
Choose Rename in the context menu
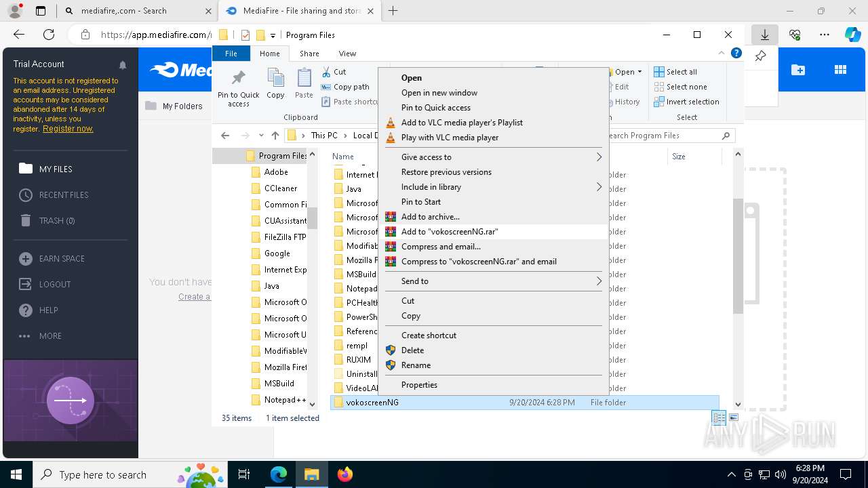point(493,365)
